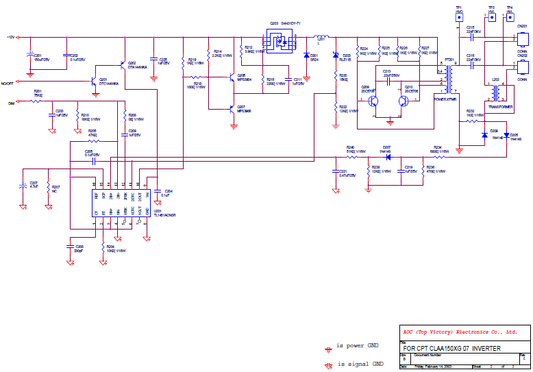Image resolution: width=533 pixels, height=372 pixels.
Task: Select the R204 resistor below the IC
Action: point(103,247)
